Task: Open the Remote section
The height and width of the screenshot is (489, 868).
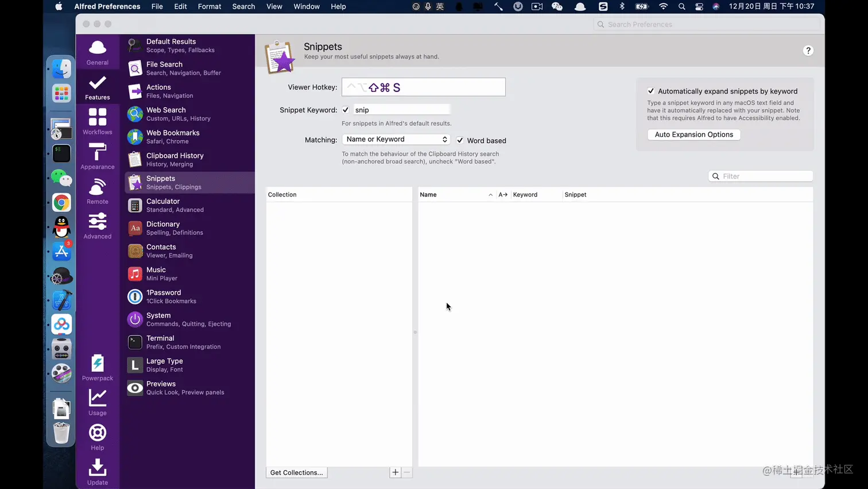Action: (98, 191)
